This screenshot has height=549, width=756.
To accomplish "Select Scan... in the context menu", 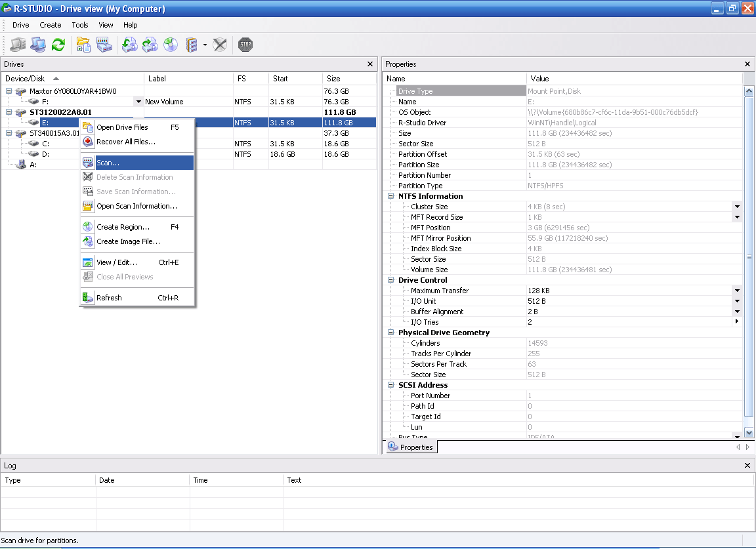I will click(x=137, y=163).
